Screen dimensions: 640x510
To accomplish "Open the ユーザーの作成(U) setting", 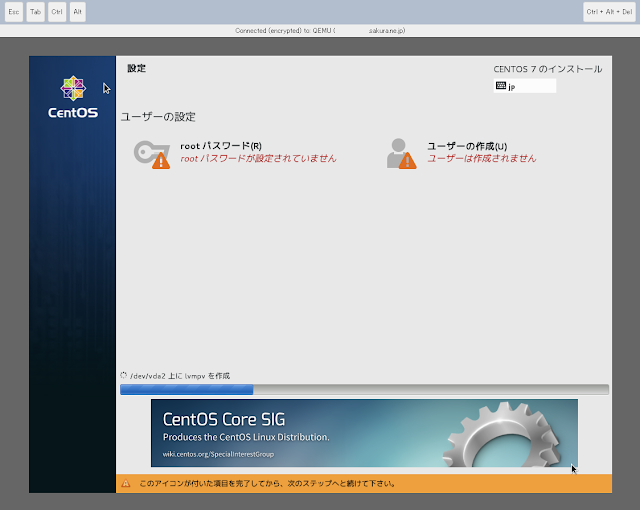I will [467, 146].
